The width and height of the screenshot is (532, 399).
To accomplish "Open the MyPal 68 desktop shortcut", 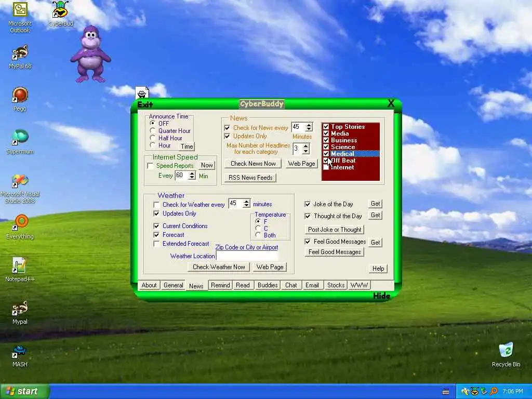I will (x=20, y=57).
